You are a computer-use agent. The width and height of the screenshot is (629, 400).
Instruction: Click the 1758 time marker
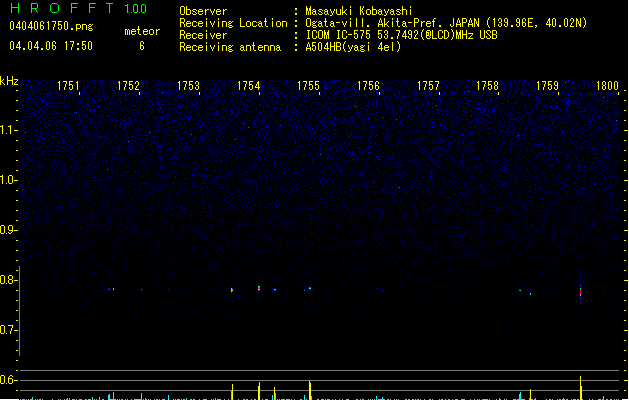click(x=487, y=86)
